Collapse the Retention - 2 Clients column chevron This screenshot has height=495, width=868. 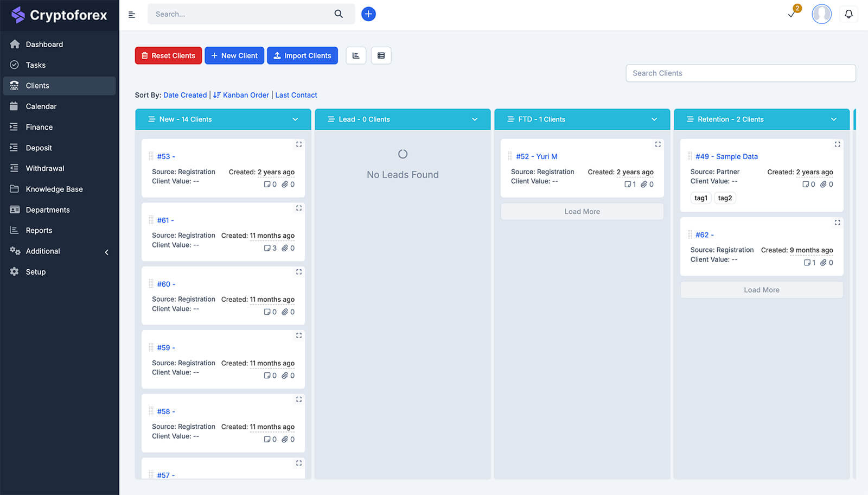tap(834, 119)
